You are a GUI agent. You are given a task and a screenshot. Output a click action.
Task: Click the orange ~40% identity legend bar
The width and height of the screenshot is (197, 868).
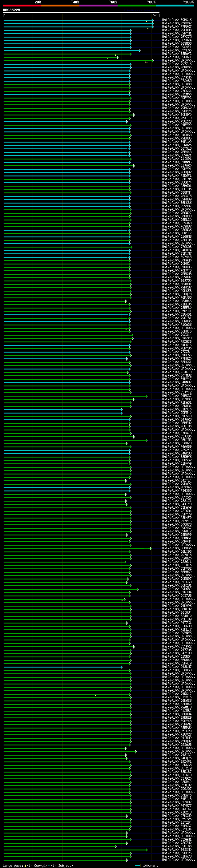tap(60, 6)
